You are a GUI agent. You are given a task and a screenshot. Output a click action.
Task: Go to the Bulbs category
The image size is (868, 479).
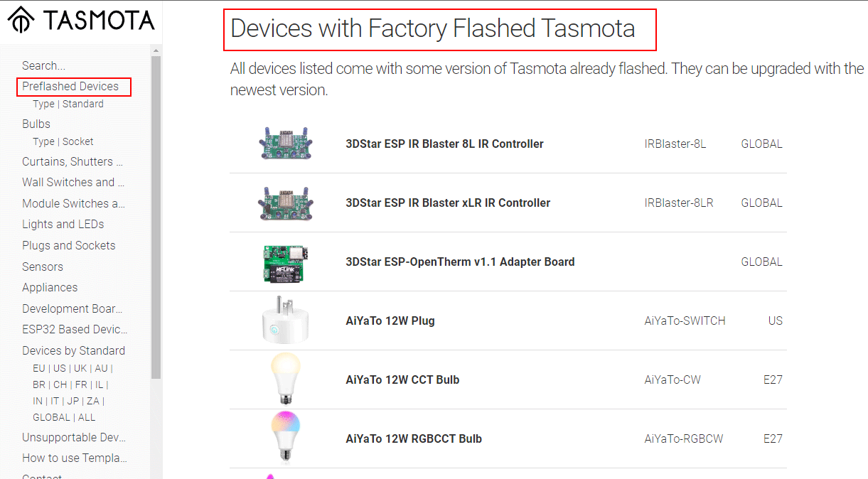36,124
